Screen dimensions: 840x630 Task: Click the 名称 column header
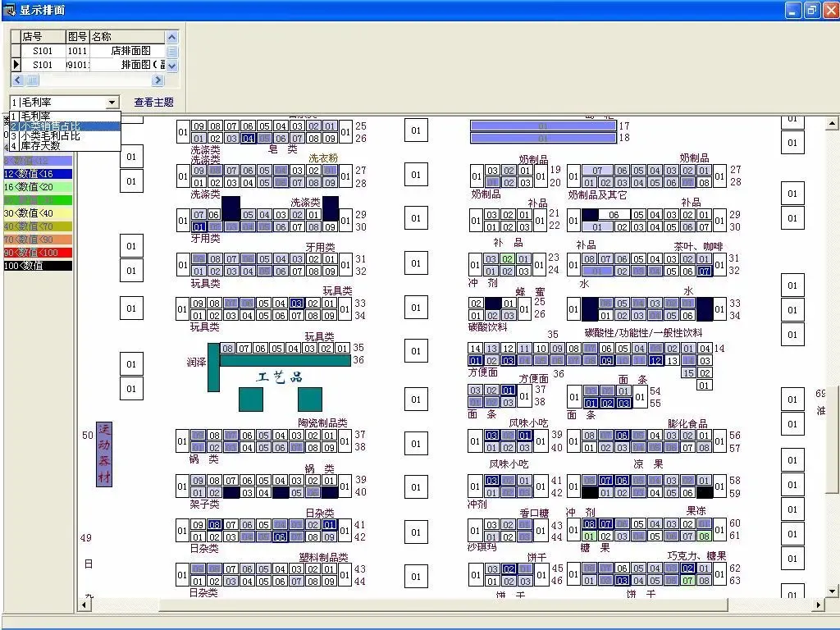[126, 37]
